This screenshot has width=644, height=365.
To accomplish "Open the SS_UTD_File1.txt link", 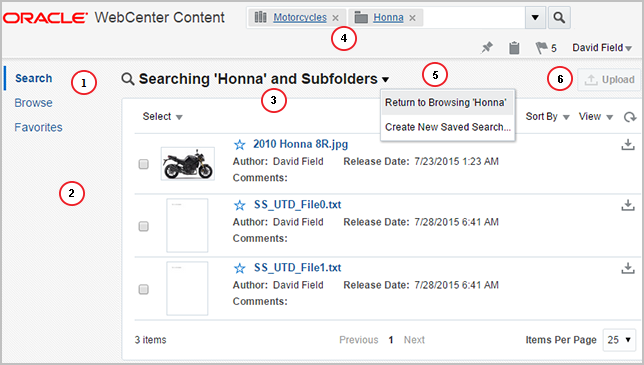I will [x=297, y=268].
